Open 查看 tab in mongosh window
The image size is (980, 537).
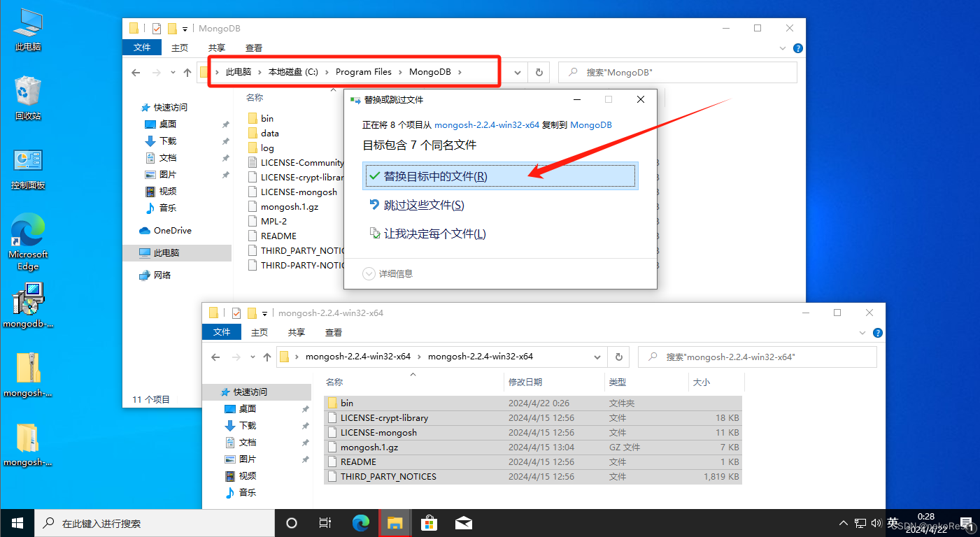click(x=334, y=332)
